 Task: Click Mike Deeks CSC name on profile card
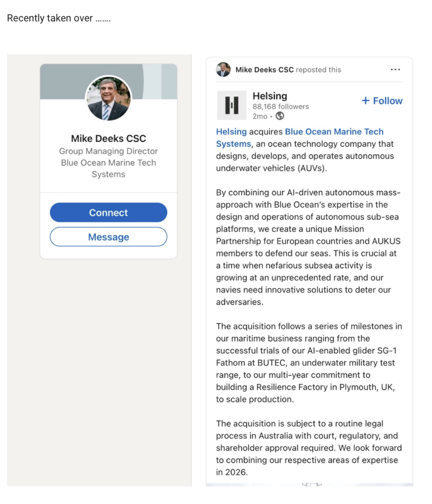[108, 138]
